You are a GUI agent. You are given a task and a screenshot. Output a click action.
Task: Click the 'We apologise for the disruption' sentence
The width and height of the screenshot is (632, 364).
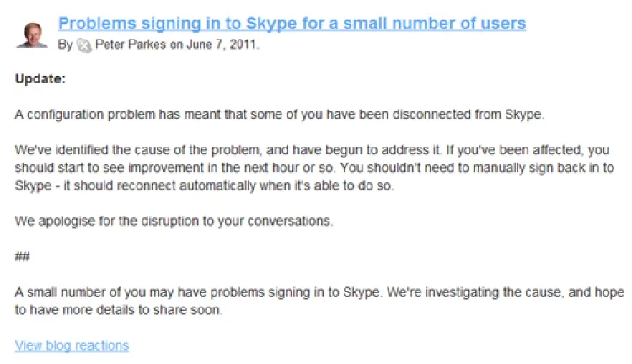[174, 221]
